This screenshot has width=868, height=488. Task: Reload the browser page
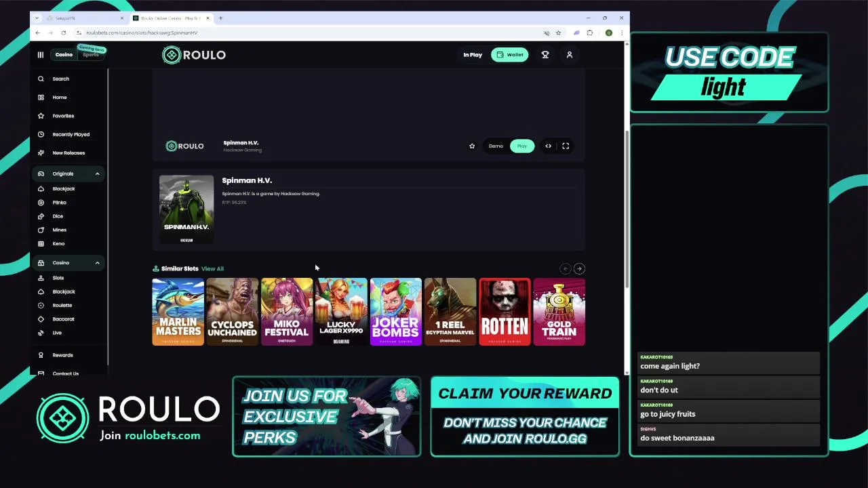point(63,33)
